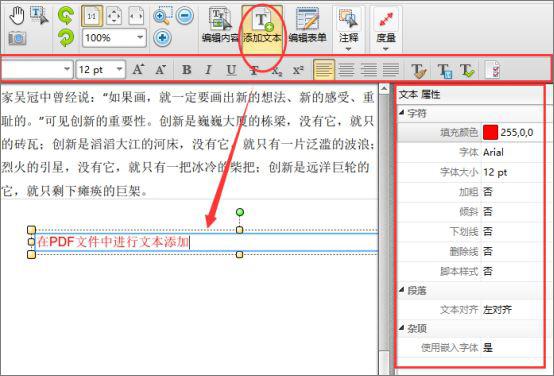The image size is (554, 376).
Task: Click the T with blue box icon
Action: point(444,70)
